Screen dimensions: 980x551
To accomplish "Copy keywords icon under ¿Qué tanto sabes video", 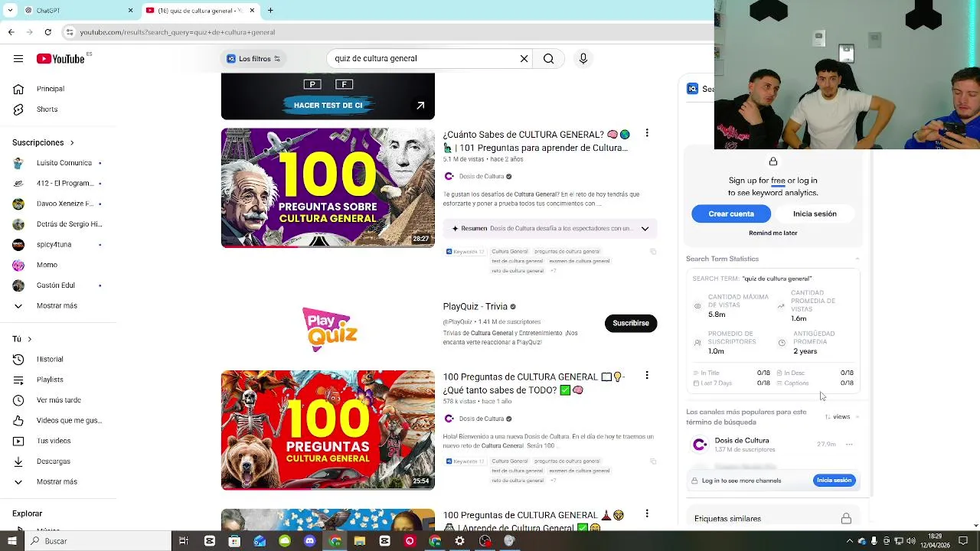I will (653, 461).
